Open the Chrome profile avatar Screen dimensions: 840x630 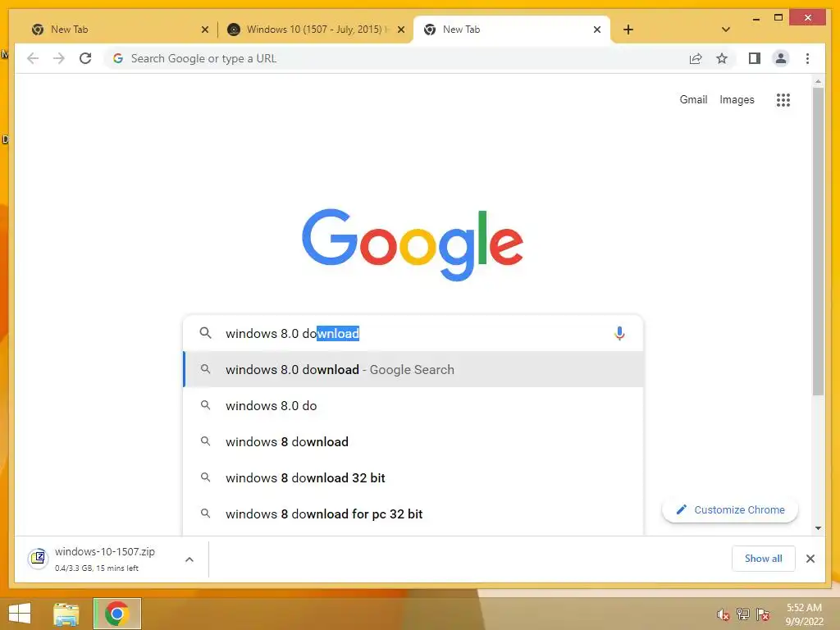click(781, 58)
